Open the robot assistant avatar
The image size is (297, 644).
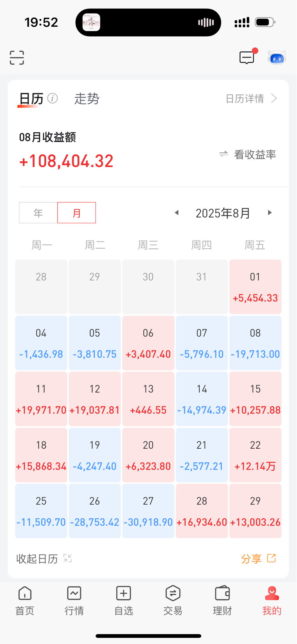pos(277,58)
